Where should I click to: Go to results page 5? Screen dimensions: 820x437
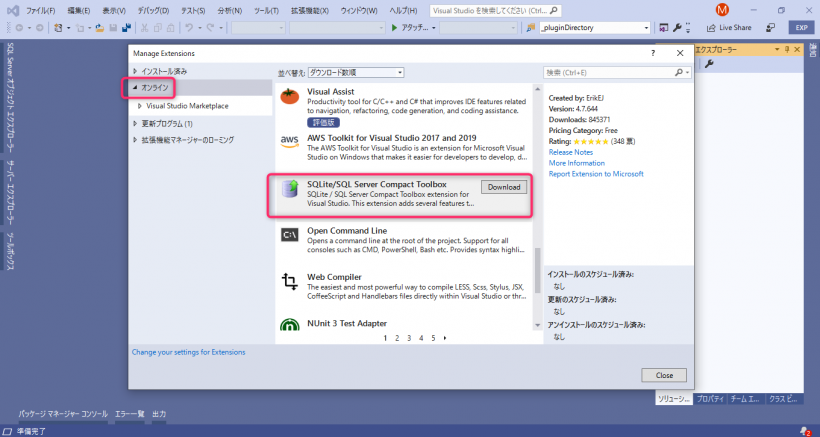433,338
